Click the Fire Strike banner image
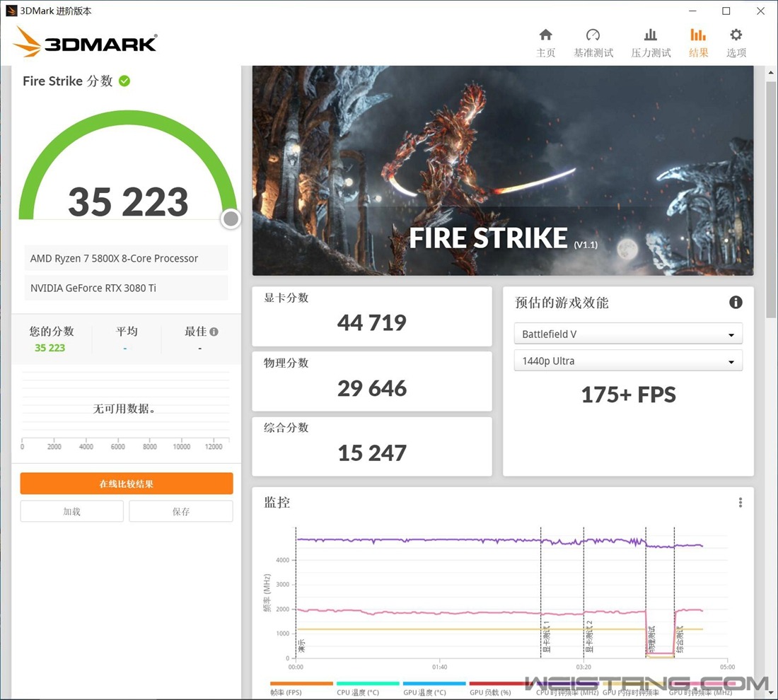The image size is (778, 700). pos(503,170)
